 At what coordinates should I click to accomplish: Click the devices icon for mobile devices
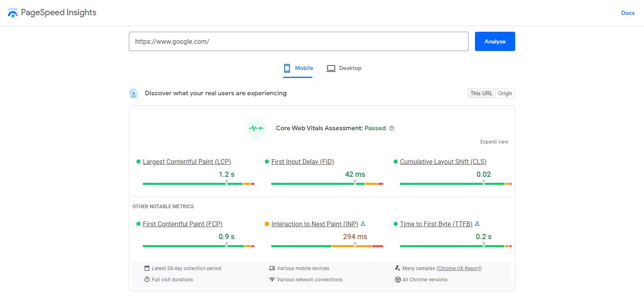tap(272, 268)
